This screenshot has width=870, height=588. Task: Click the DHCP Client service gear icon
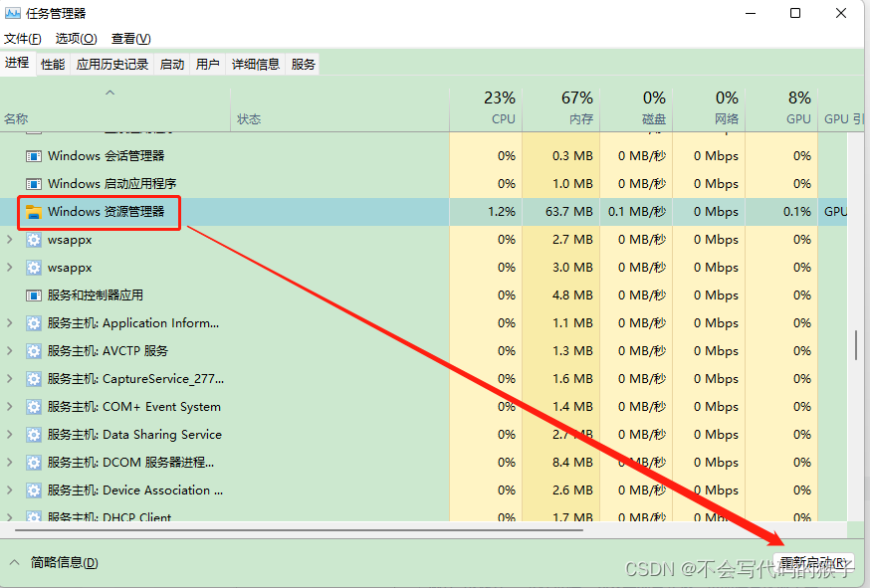tap(35, 517)
